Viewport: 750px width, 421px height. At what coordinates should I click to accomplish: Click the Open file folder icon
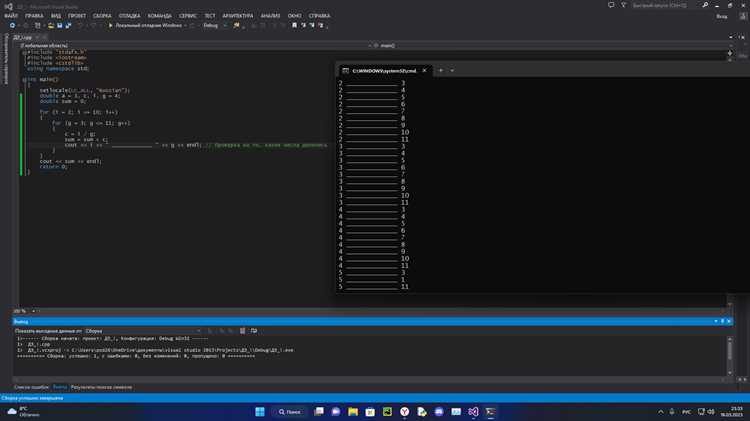coord(51,25)
